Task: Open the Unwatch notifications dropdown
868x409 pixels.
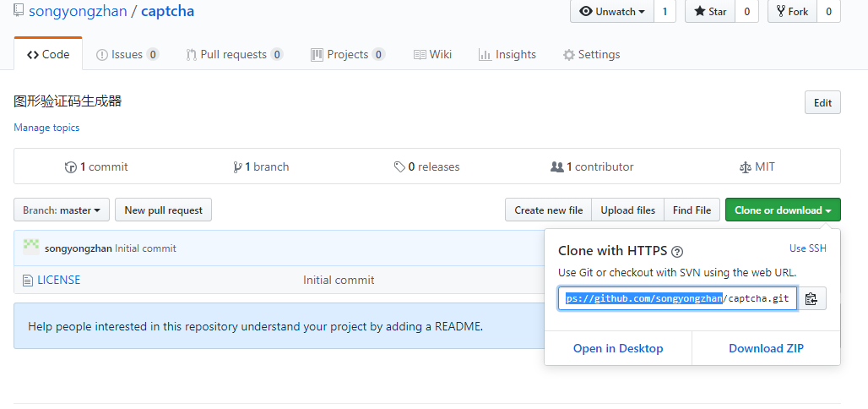Action: click(x=614, y=11)
